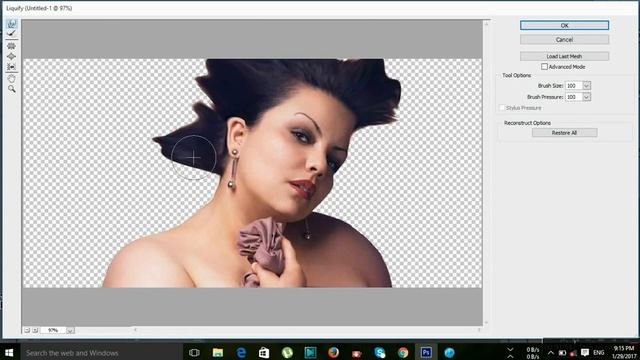Click the ENG language indicator

pos(599,353)
